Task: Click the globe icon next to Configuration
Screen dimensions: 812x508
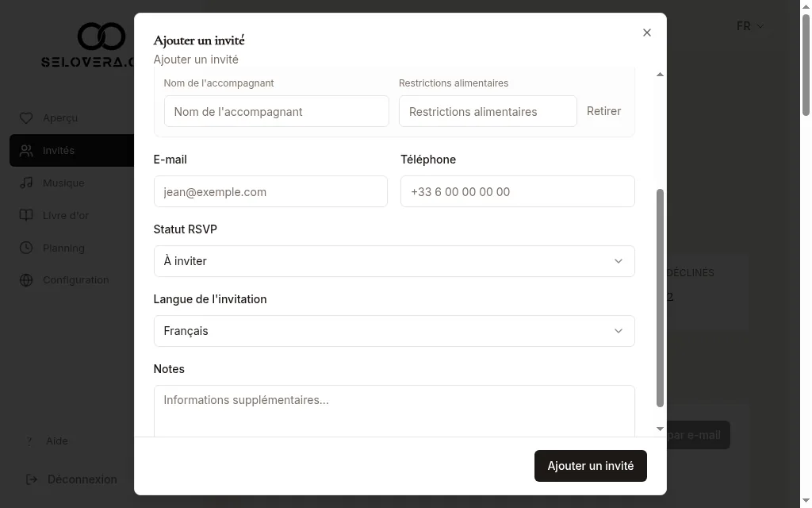Action: coord(26,280)
